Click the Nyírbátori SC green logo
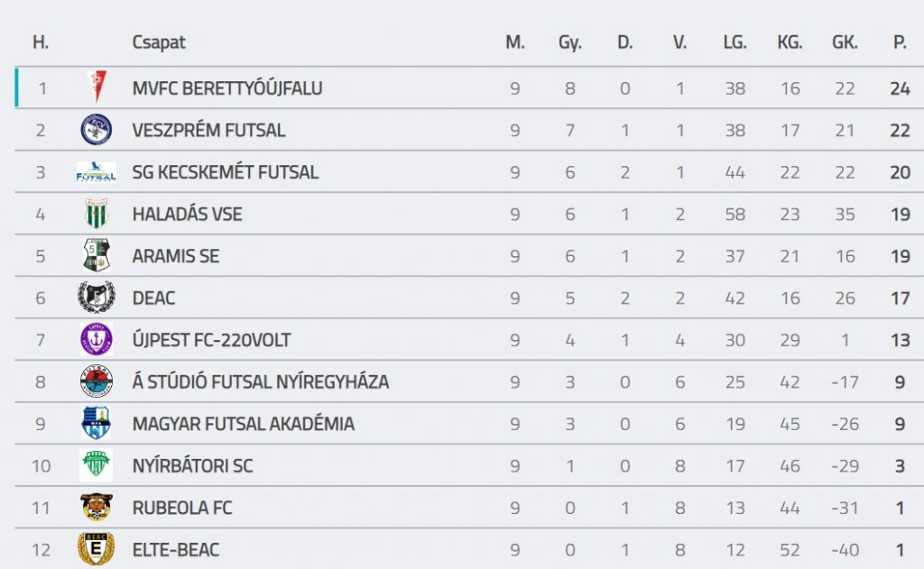Viewport: 924px width, 569px height. pos(96,465)
